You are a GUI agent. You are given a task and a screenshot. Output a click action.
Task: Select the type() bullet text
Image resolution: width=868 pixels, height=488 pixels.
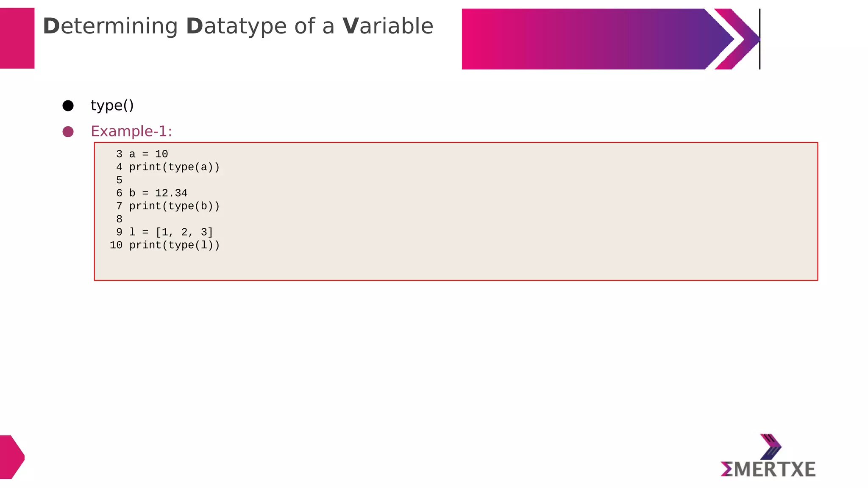point(112,105)
